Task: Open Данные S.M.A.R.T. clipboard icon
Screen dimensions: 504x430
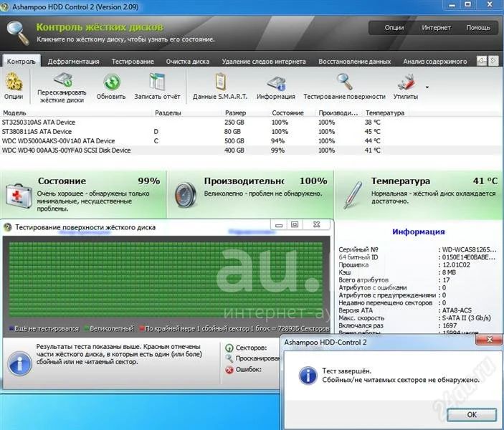Action: [221, 82]
